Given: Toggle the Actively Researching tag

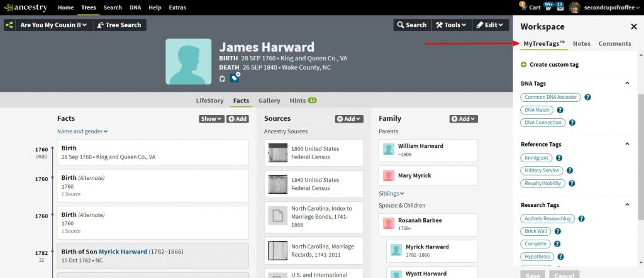Looking at the screenshot, I should [x=548, y=219].
